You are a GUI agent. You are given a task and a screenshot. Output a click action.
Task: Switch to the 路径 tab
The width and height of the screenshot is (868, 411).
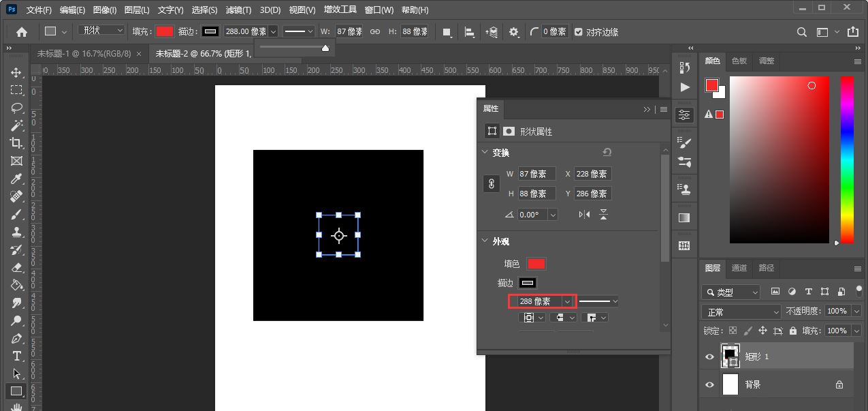pyautogui.click(x=767, y=268)
